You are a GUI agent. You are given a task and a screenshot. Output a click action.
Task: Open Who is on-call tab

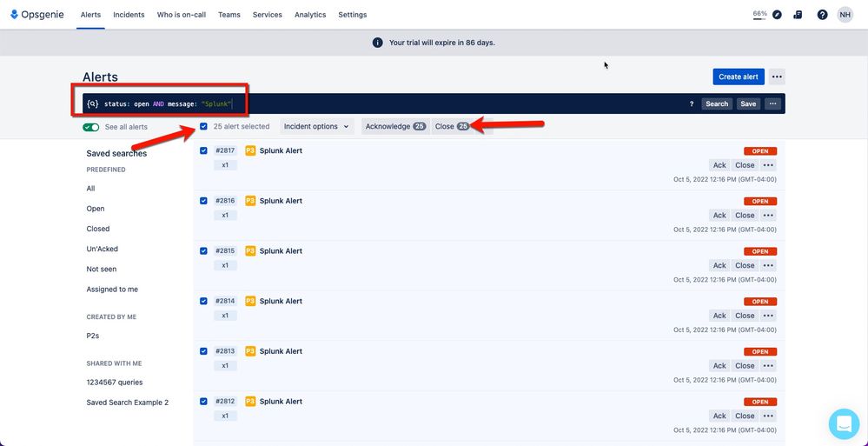tap(182, 15)
